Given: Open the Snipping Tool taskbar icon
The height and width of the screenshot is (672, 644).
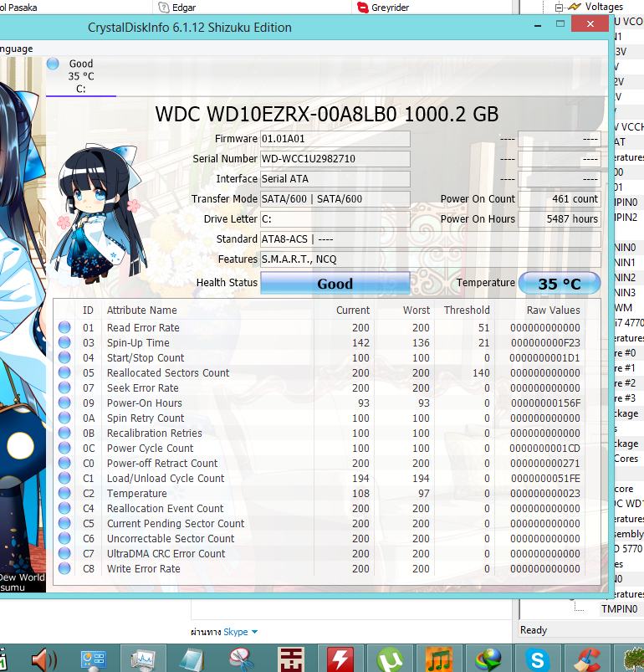Looking at the screenshot, I should coord(242,659).
